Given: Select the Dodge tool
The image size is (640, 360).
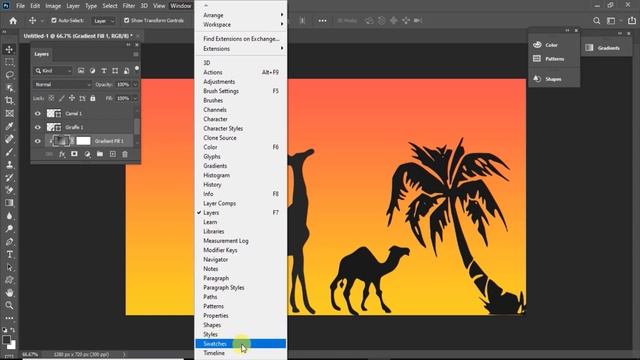Looking at the screenshot, I should pos(9,229).
